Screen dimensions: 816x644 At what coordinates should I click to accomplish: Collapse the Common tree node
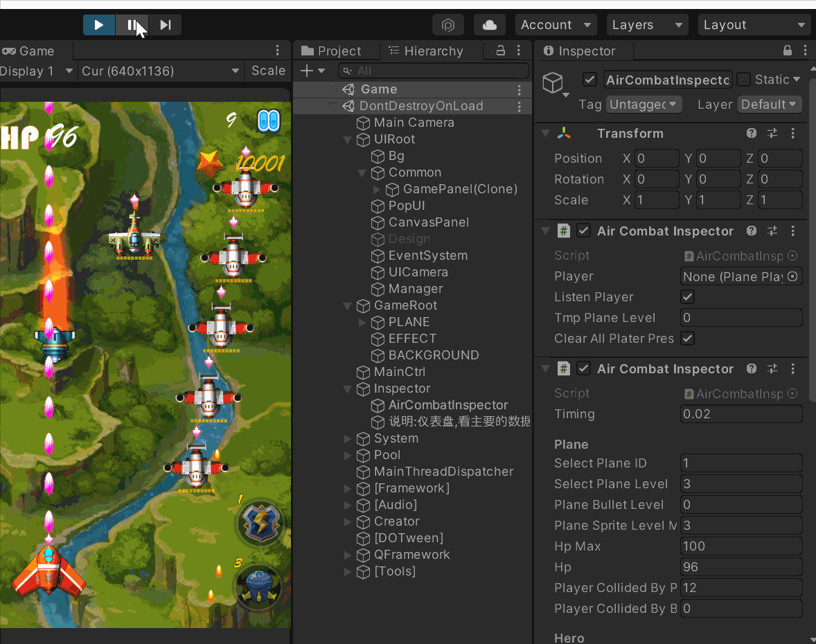click(362, 172)
